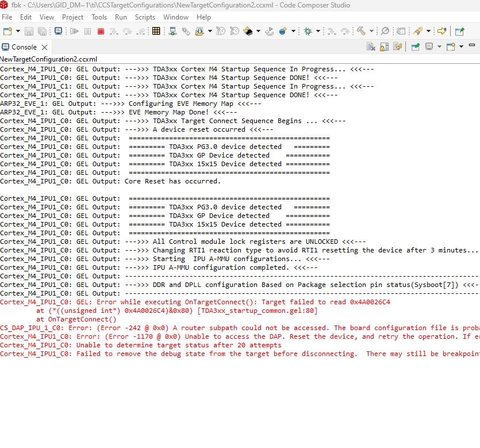Viewport: 480px width, 448px height.
Task: Click the 'Core Reset has occurred.' console line
Action: click(x=110, y=181)
